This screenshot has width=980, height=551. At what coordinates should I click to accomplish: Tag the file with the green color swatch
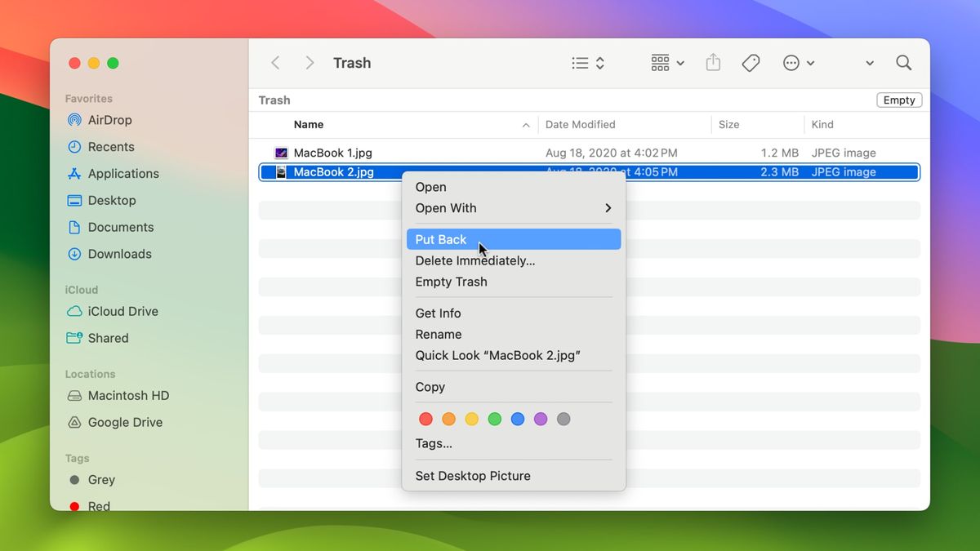(x=494, y=419)
